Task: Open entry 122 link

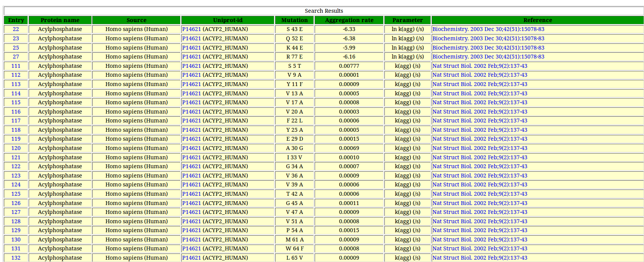Action: (16, 166)
